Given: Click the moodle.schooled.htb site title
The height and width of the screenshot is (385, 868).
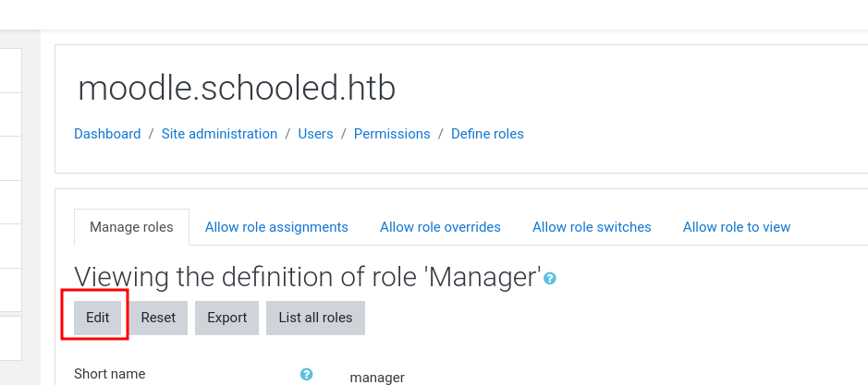Looking at the screenshot, I should [x=237, y=89].
